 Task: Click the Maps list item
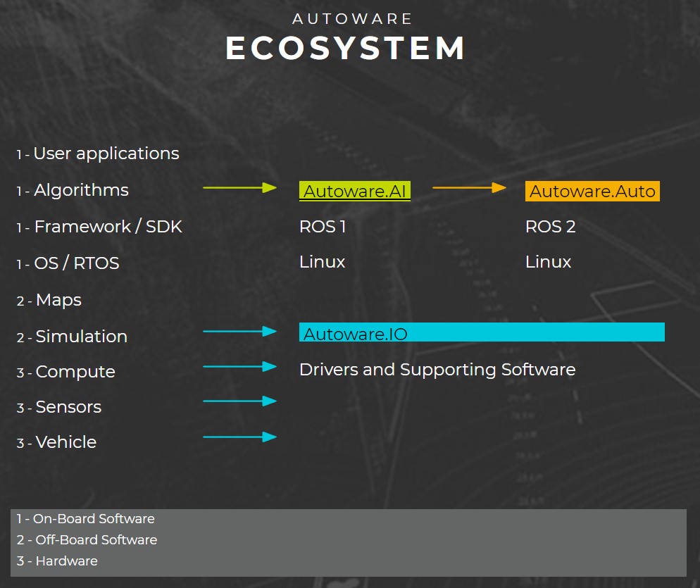click(58, 300)
